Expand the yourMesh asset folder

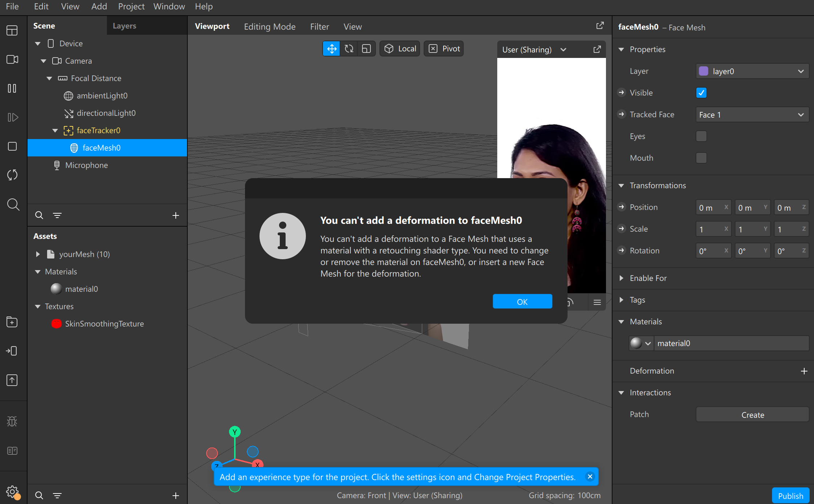38,254
